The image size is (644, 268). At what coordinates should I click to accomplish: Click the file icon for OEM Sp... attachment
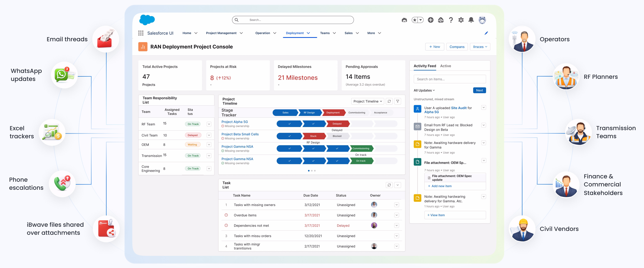click(418, 162)
